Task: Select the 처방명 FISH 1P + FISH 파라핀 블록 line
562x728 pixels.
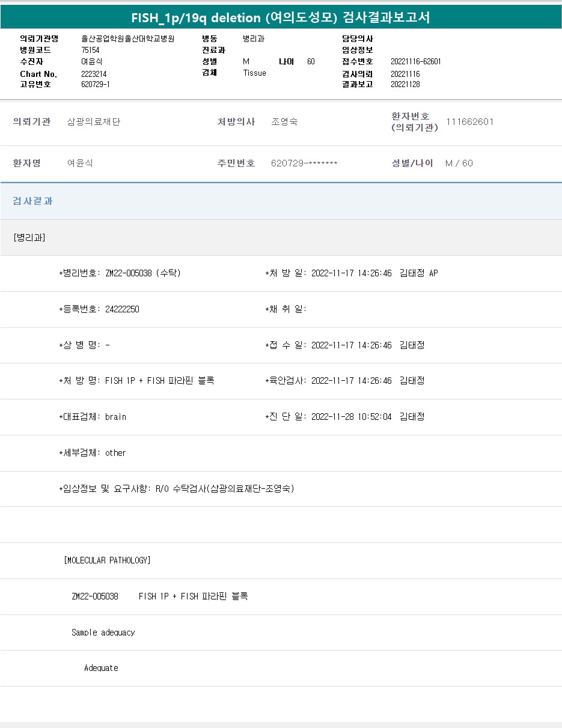Action: [x=136, y=381]
